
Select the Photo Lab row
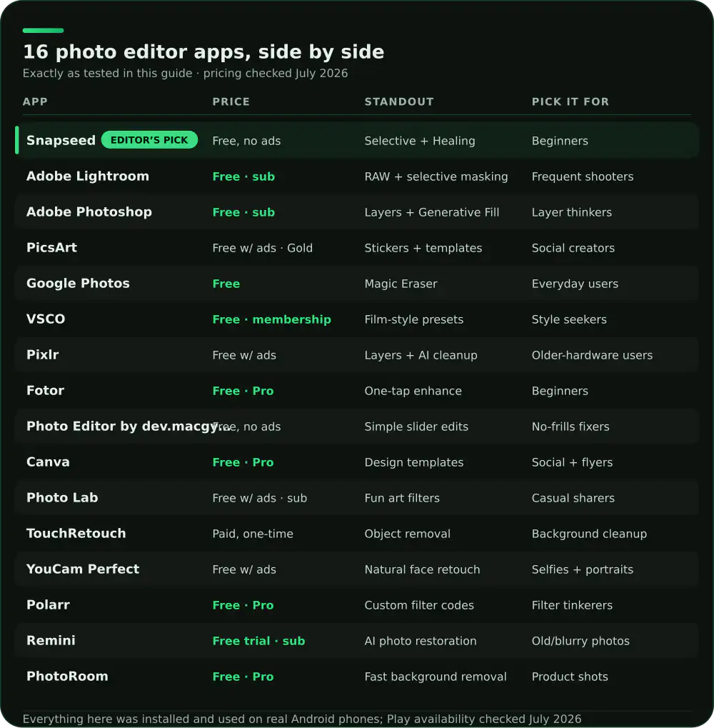[x=357, y=498]
